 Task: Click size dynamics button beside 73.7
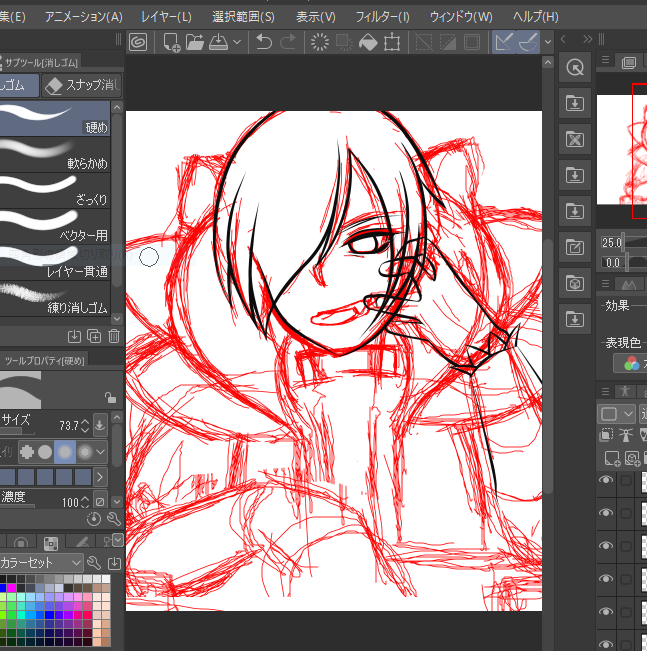(x=100, y=425)
